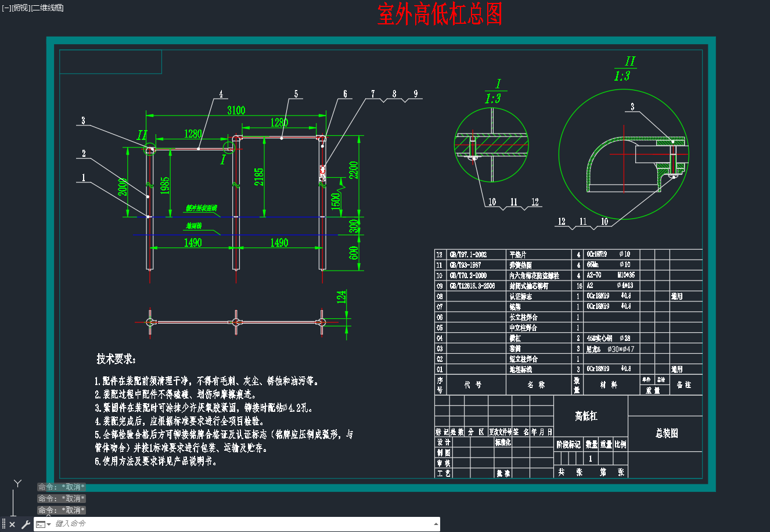
Task: Click the 技术要求 heading text
Action: pyautogui.click(x=116, y=359)
